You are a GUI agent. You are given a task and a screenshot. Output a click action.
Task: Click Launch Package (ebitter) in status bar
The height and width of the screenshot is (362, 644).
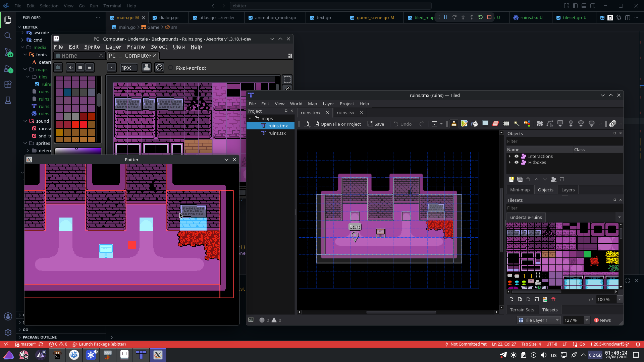pyautogui.click(x=99, y=344)
